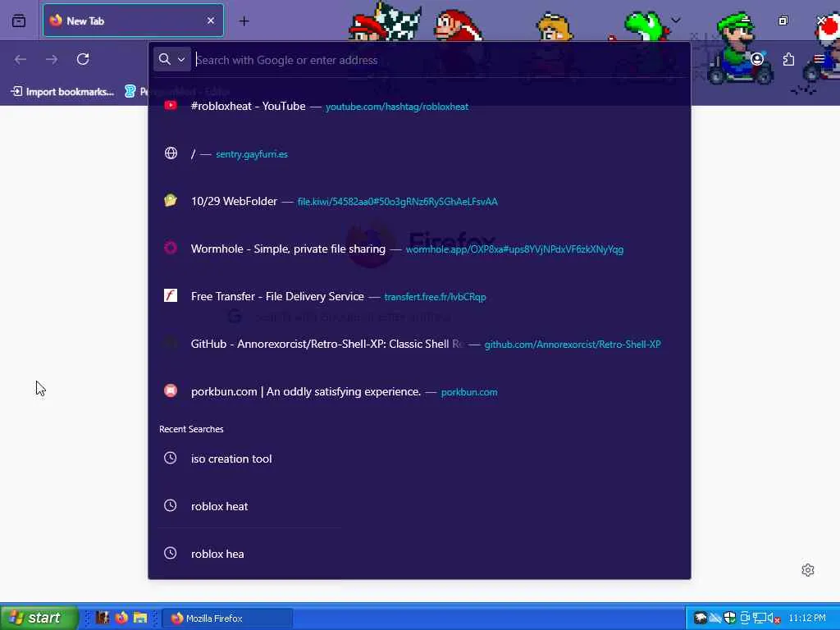Open Wormhole private file sharing suggestion
840x630 pixels.
(x=419, y=249)
